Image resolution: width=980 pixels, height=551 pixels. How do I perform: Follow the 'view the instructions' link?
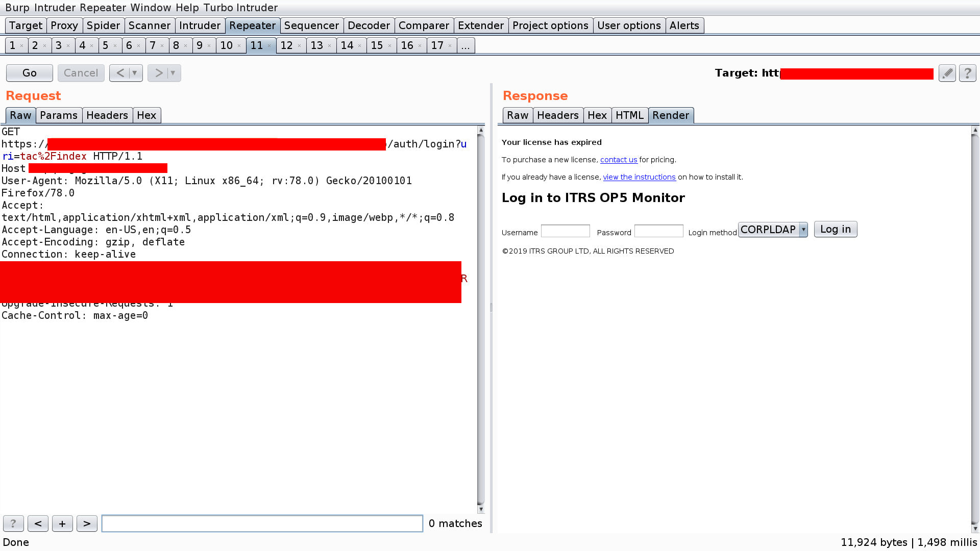pyautogui.click(x=639, y=177)
